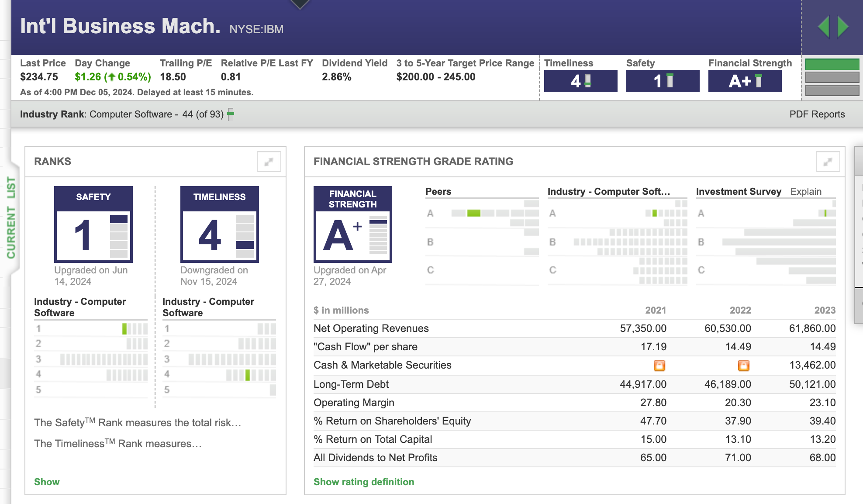Click the Downgraded on Nov 15, 2024 note
Screen dimensions: 863x504
214,276
